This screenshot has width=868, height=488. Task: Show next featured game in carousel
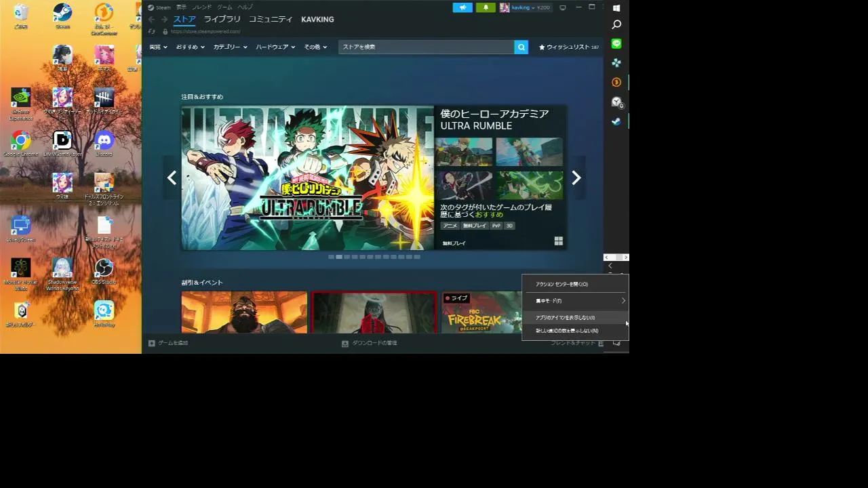[576, 178]
